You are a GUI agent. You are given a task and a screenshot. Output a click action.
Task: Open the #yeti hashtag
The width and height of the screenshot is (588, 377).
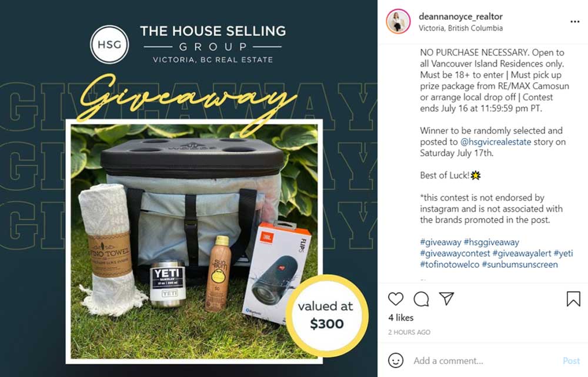click(563, 254)
